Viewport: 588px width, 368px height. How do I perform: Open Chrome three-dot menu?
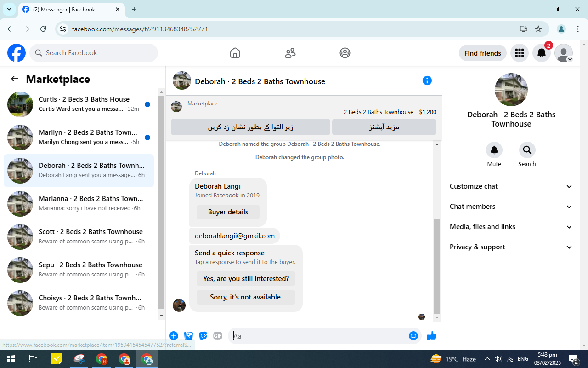point(578,29)
